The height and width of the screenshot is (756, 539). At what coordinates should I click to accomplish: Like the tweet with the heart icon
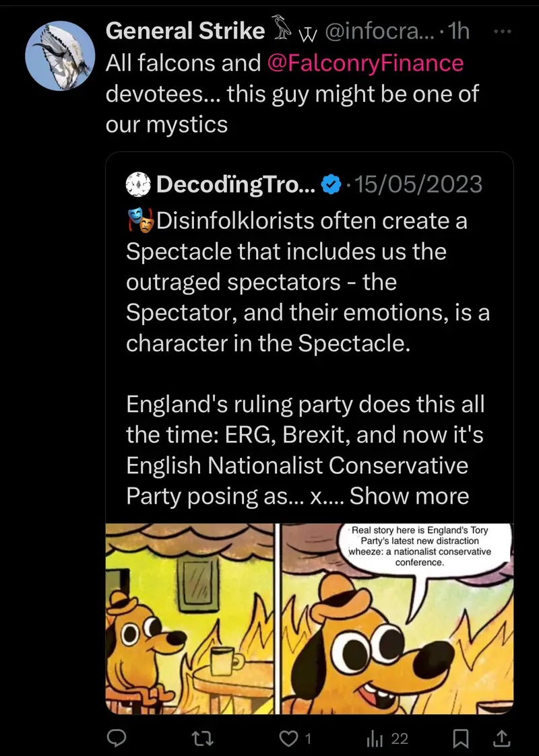coord(289,738)
